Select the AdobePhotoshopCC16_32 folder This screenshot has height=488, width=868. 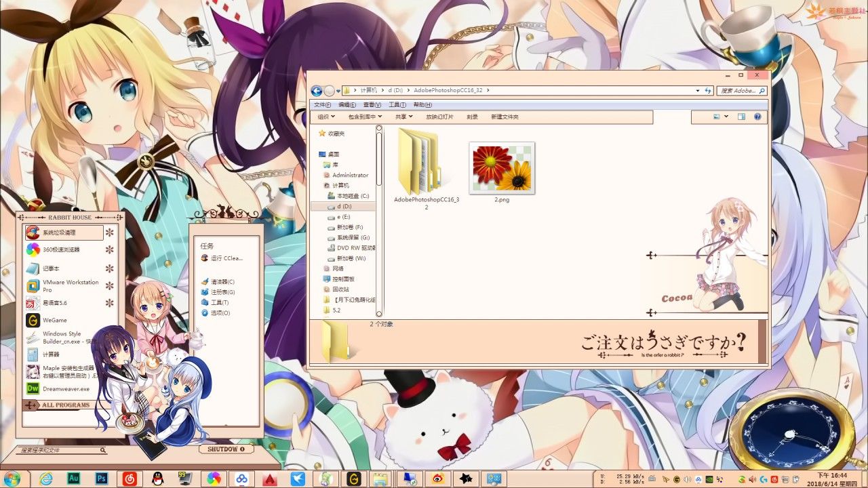click(x=427, y=169)
